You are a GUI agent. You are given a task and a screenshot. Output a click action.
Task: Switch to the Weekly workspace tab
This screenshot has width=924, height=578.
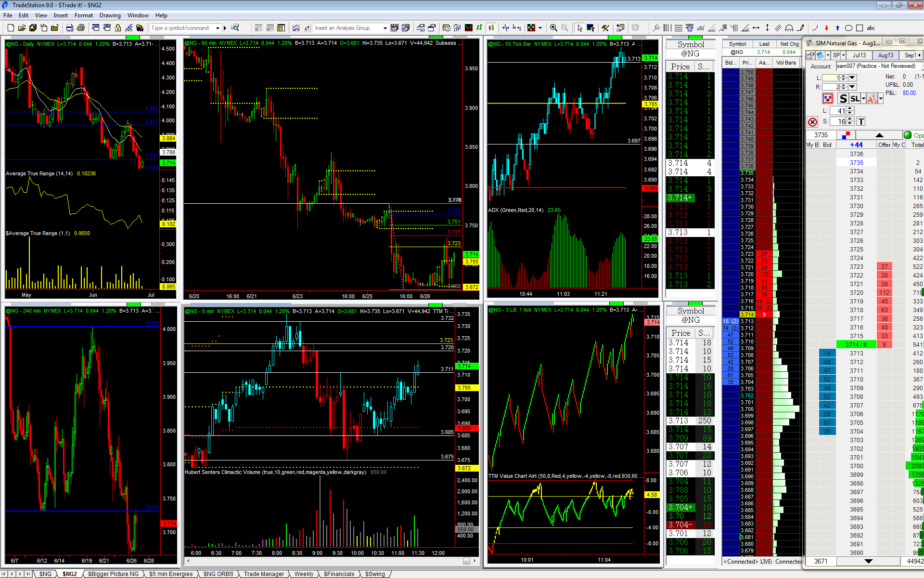304,574
